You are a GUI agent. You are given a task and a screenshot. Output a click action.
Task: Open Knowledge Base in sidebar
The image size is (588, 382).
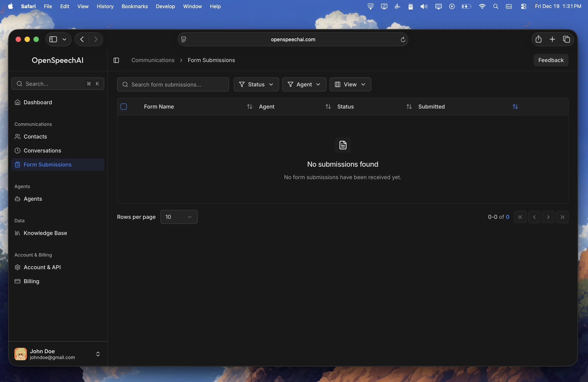tap(58, 233)
